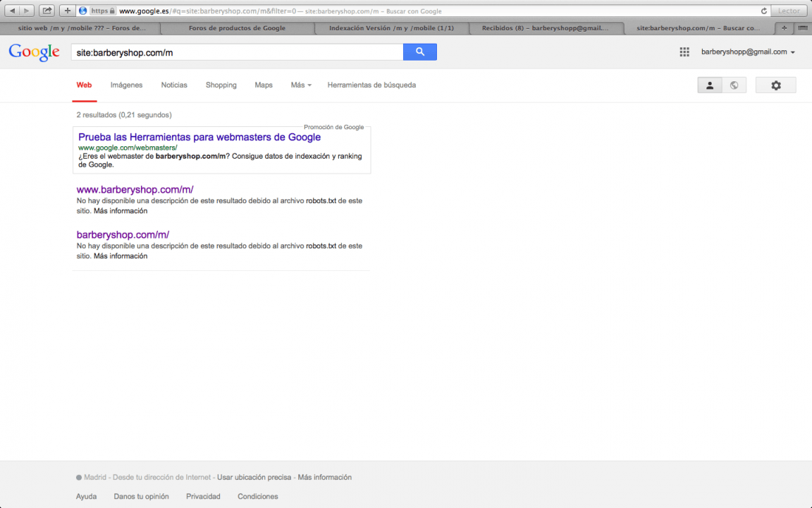The image size is (812, 508).
Task: Open 'Indexación Versión /m y /mobile' tab
Action: tap(391, 28)
